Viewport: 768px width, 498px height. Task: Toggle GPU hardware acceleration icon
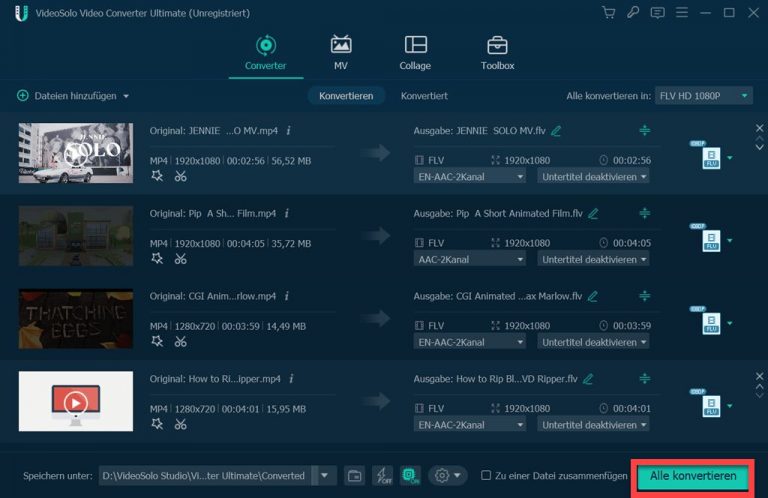(410, 475)
